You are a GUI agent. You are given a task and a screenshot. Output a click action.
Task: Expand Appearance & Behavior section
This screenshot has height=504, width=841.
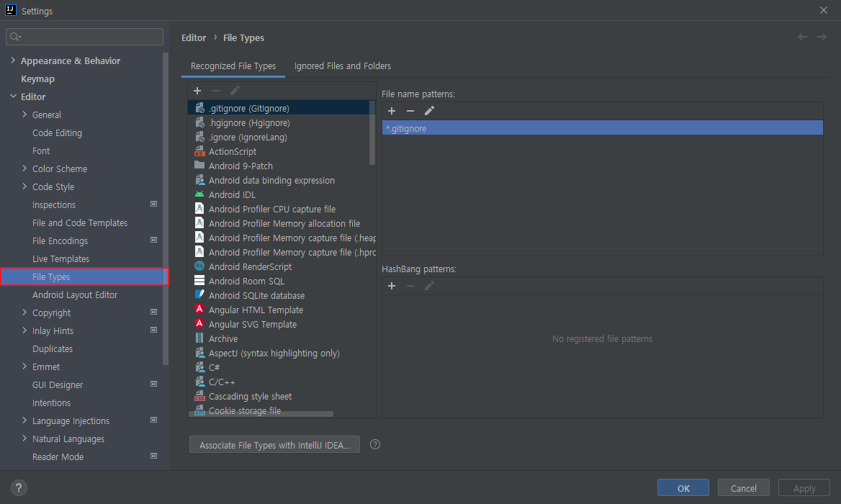(x=13, y=60)
